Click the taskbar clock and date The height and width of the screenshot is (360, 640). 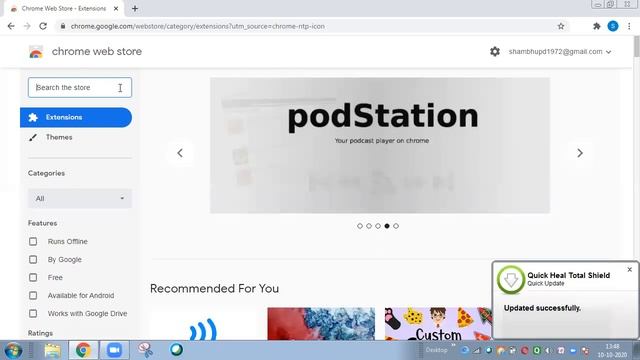(x=612, y=351)
